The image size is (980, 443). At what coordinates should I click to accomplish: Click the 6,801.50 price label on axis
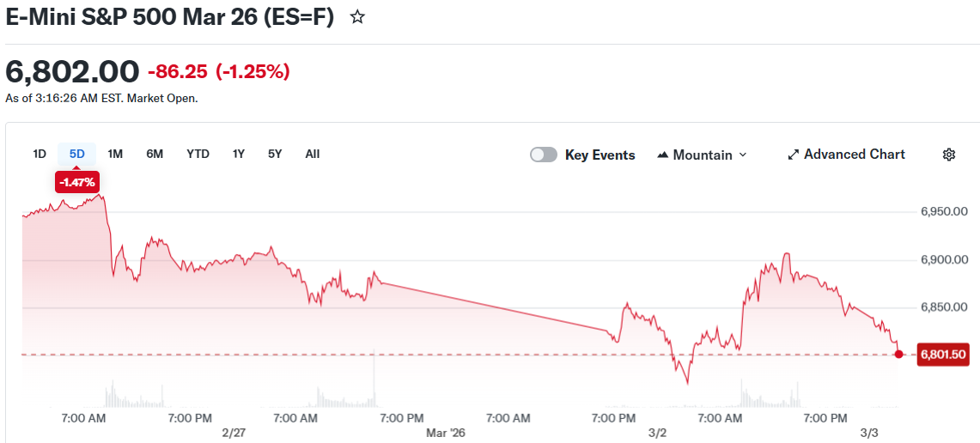(x=943, y=354)
